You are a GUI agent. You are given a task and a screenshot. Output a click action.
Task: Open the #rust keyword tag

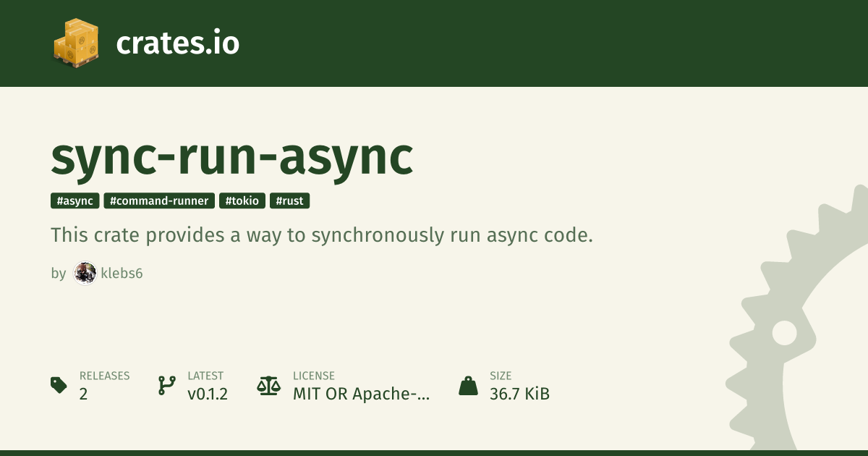coord(290,201)
